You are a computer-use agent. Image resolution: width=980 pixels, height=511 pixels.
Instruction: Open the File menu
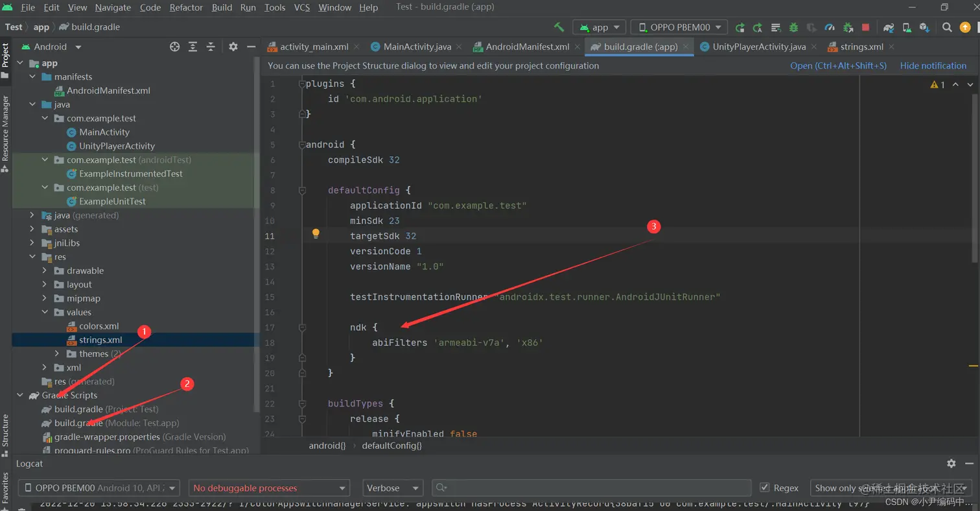28,8
